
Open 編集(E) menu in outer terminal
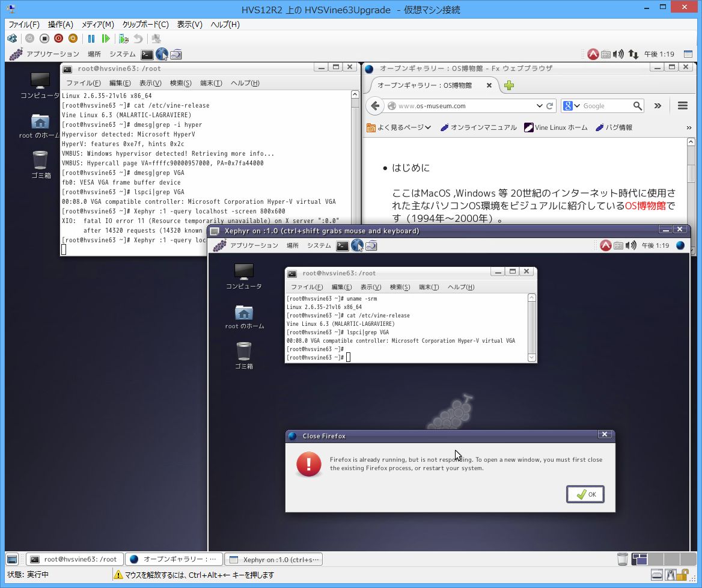120,83
